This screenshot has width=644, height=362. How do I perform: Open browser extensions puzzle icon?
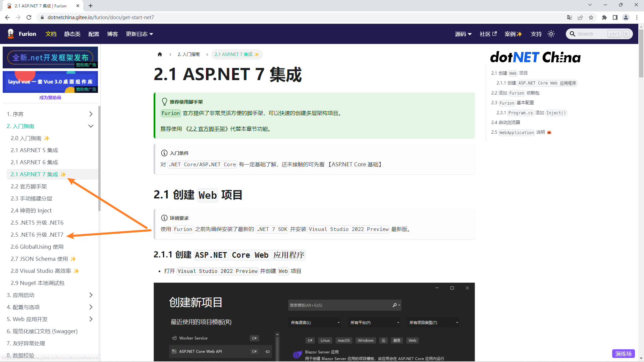click(x=604, y=17)
